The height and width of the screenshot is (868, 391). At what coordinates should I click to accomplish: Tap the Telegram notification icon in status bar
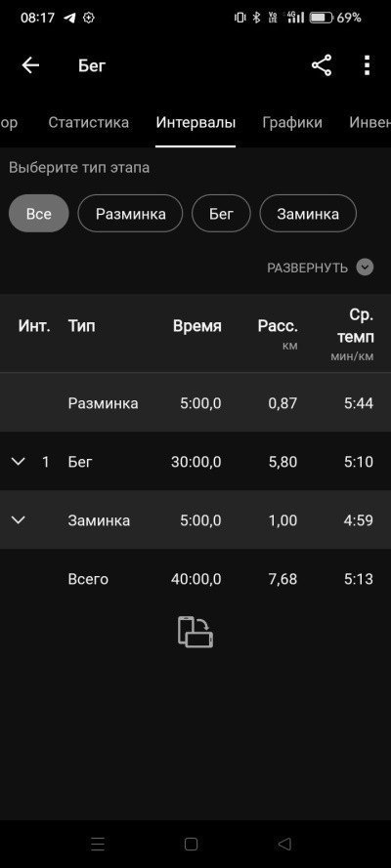click(x=69, y=18)
